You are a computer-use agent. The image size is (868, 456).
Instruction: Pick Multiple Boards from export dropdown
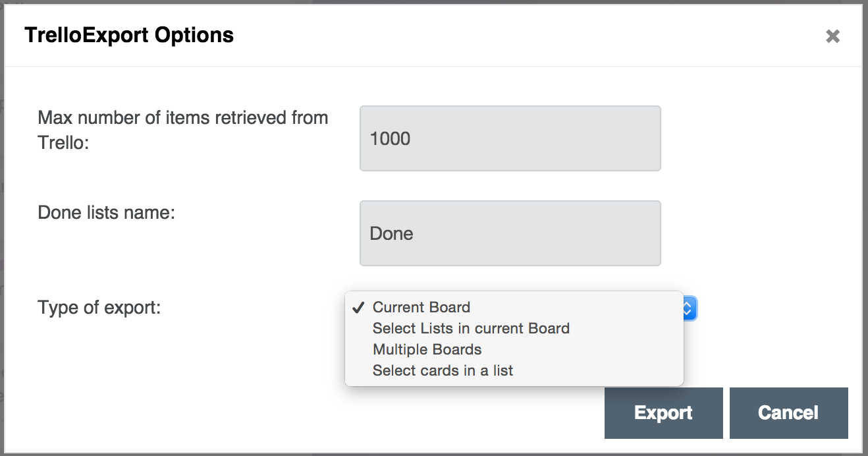pos(427,349)
